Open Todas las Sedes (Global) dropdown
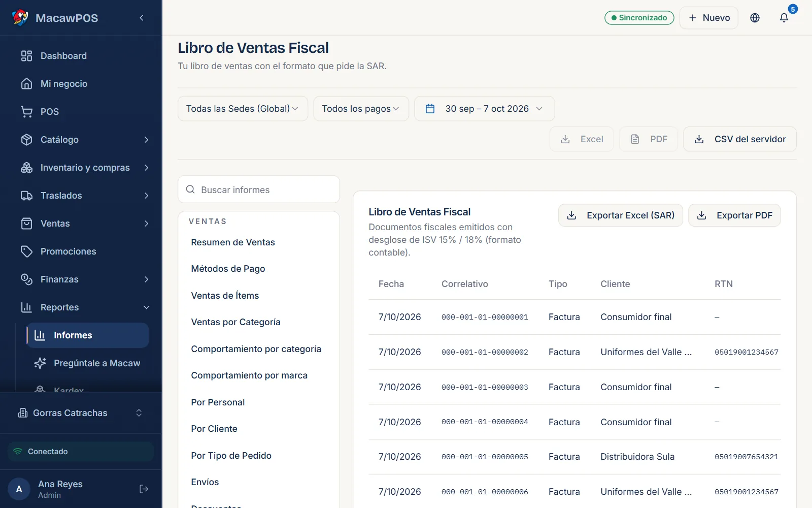Image resolution: width=812 pixels, height=508 pixels. (x=243, y=109)
